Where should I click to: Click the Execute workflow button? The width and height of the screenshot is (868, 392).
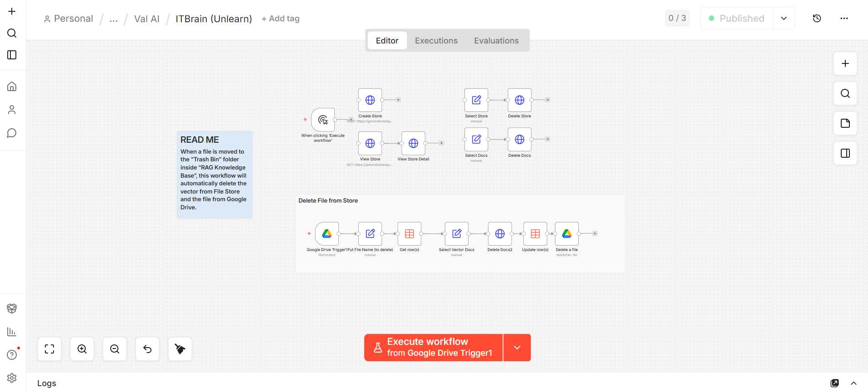click(x=434, y=348)
